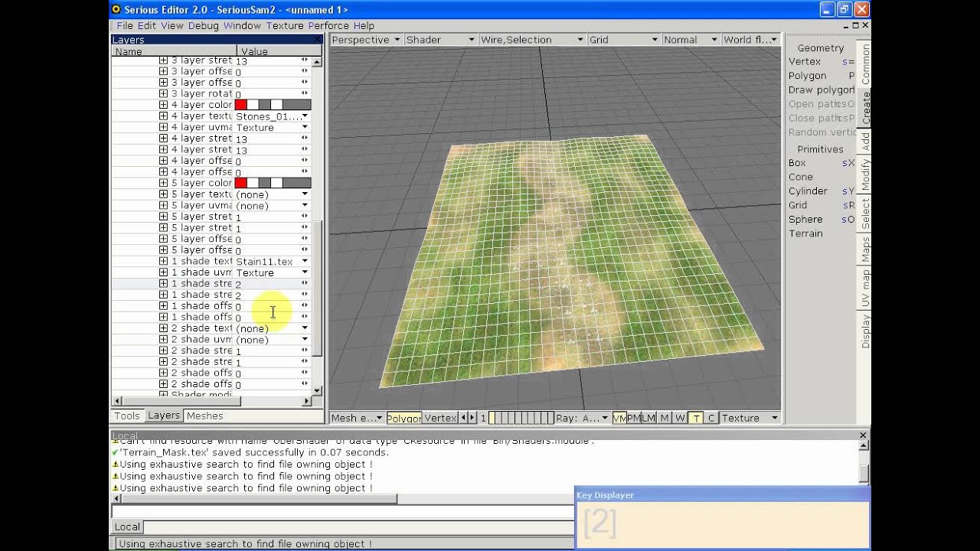Click the red swatch in 5 layer color row
Viewport: 980px width, 551px height.
(240, 183)
